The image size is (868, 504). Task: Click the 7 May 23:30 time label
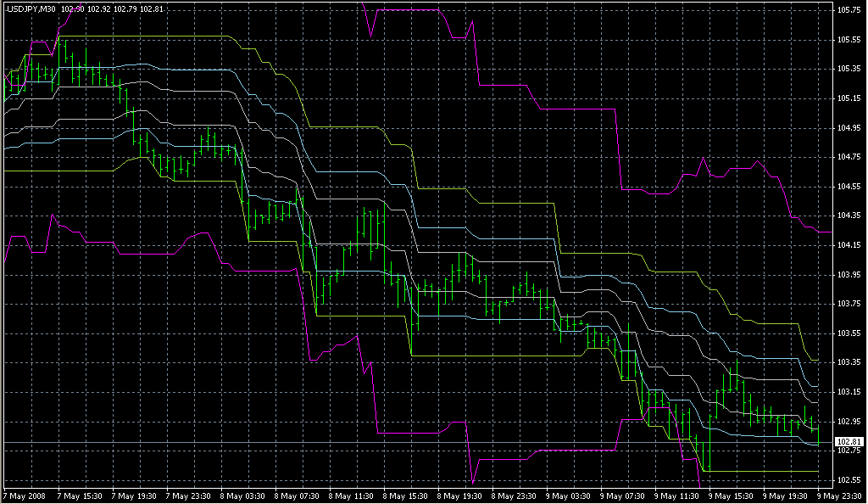pyautogui.click(x=187, y=496)
